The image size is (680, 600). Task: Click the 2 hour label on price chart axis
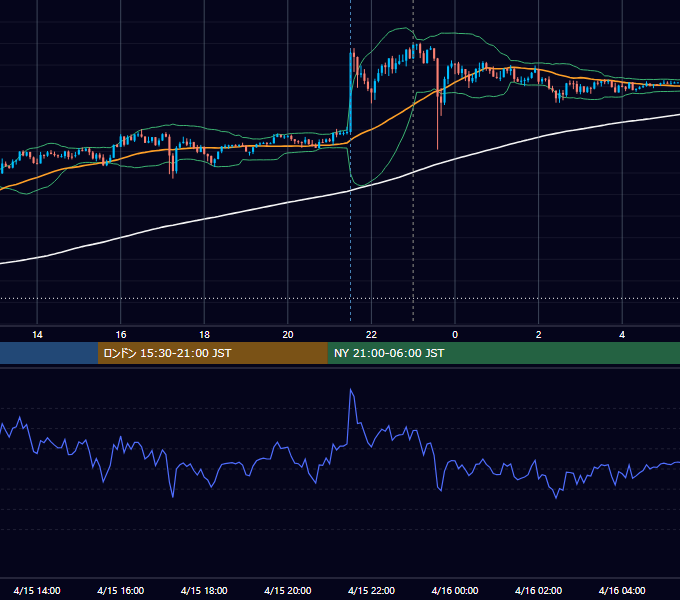[539, 335]
